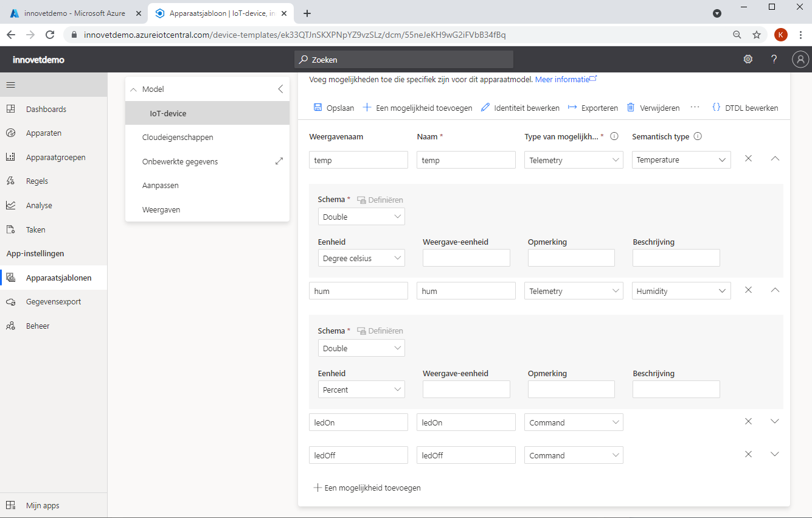Viewport: 812px width, 518px height.
Task: Click Weergavenaam field containing temp
Action: (358, 160)
